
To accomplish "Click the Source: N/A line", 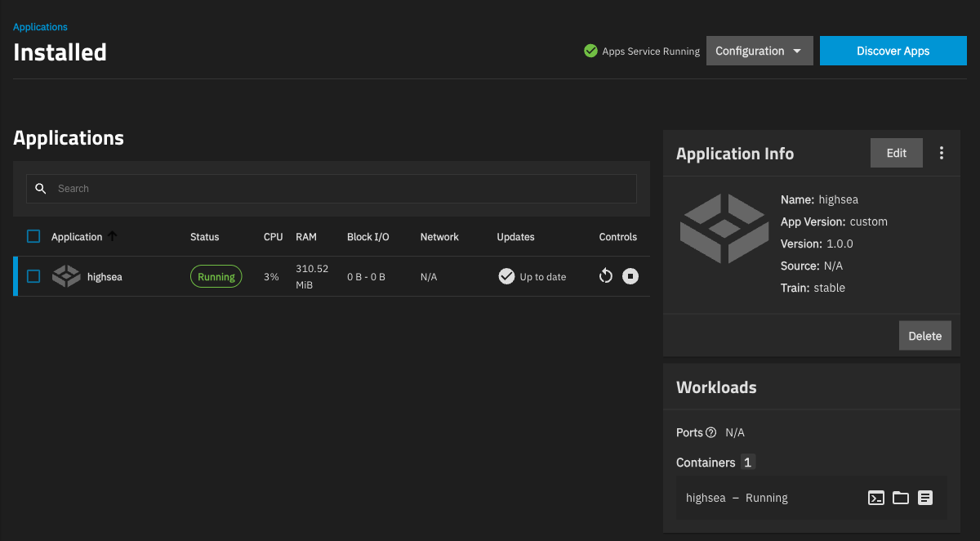I will [812, 266].
